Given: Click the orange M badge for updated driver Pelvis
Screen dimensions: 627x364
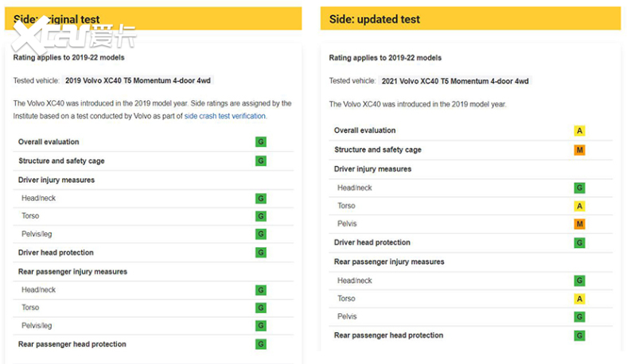Looking at the screenshot, I should pos(579,224).
